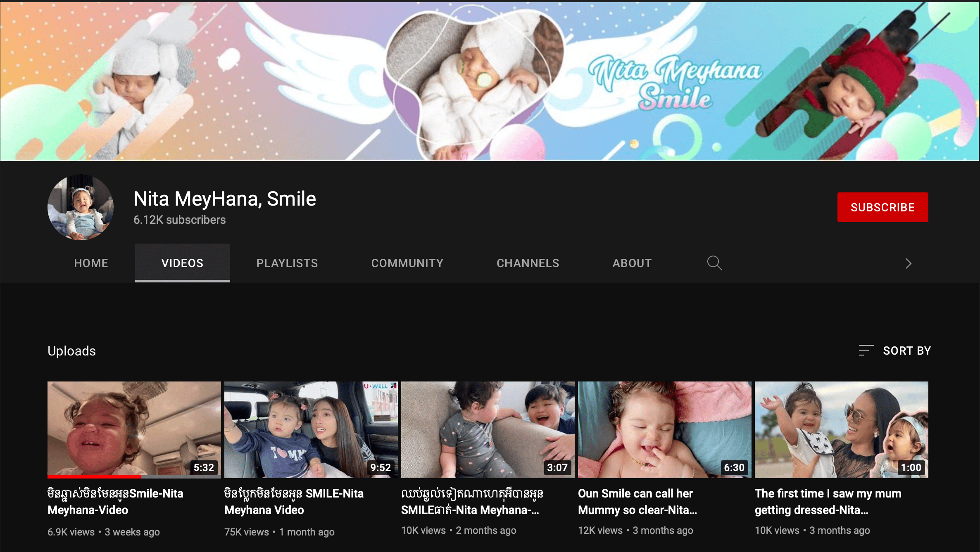Viewport: 980px width, 552px height.
Task: Click the 6:30 sleeping baby thumbnail
Action: click(x=664, y=429)
